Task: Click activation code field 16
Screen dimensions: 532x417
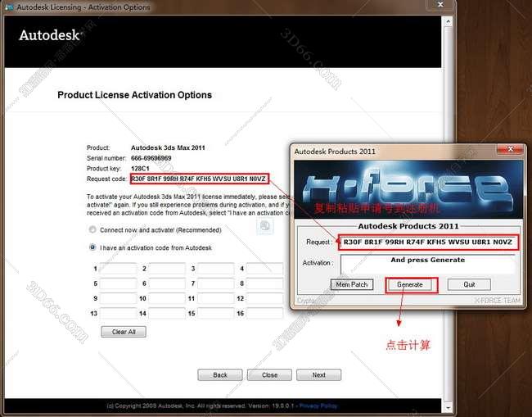Action: click(x=264, y=314)
